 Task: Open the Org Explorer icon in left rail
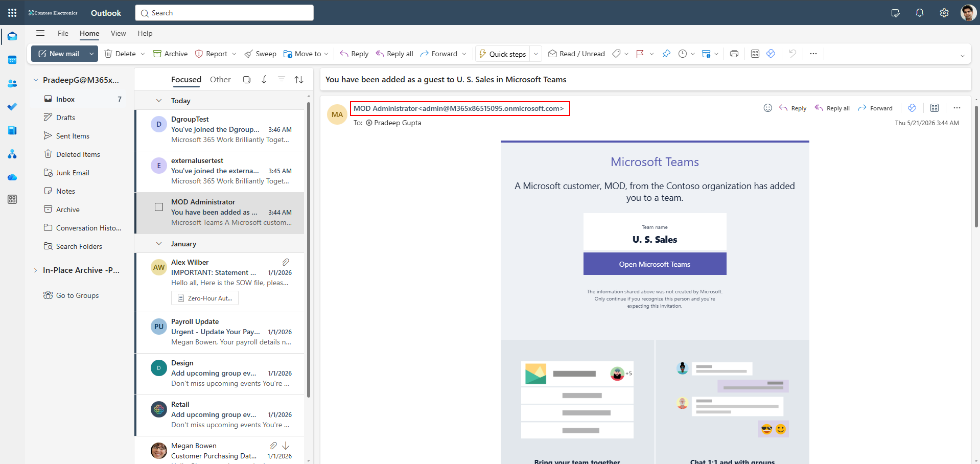click(12, 154)
